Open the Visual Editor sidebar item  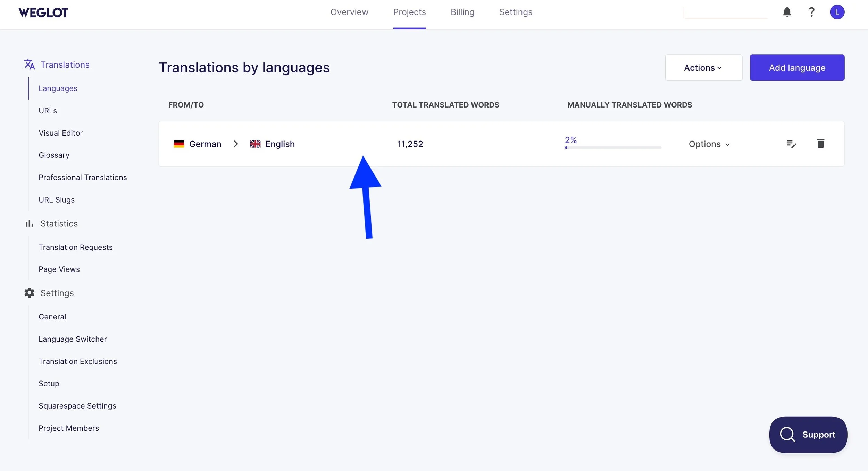point(60,133)
